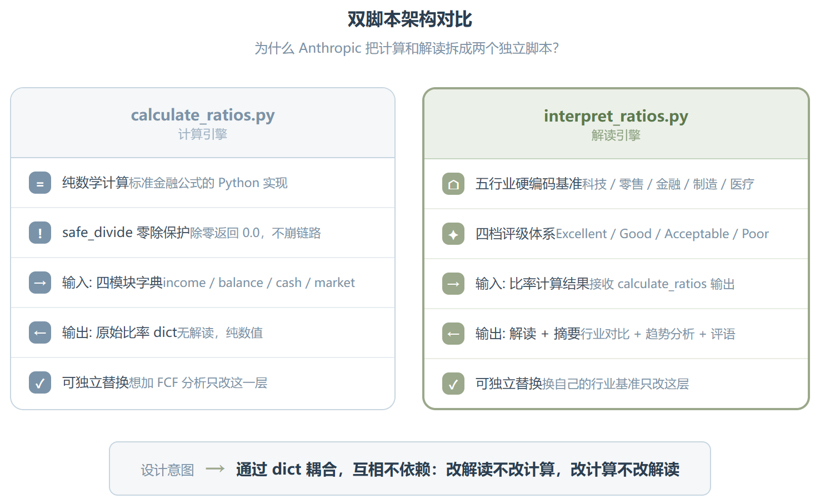The width and height of the screenshot is (820, 504).
Task: Click the title 双脚本架构对比
Action: 410,19
